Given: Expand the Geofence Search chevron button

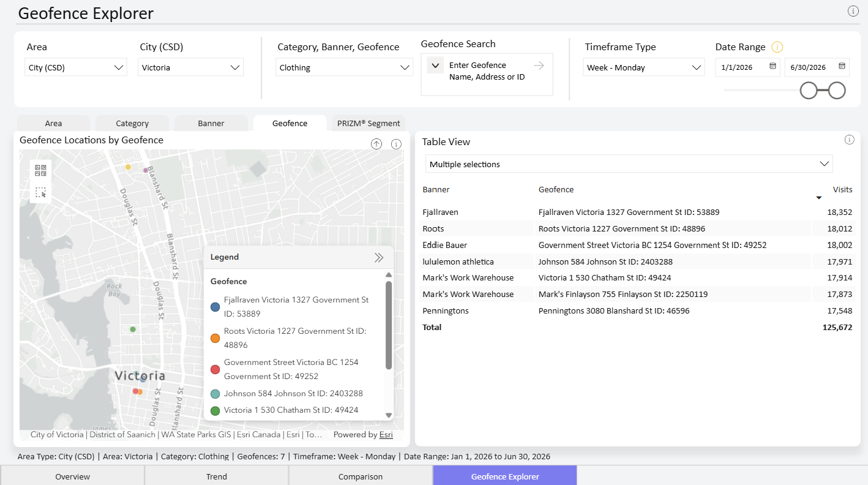Looking at the screenshot, I should coord(435,65).
